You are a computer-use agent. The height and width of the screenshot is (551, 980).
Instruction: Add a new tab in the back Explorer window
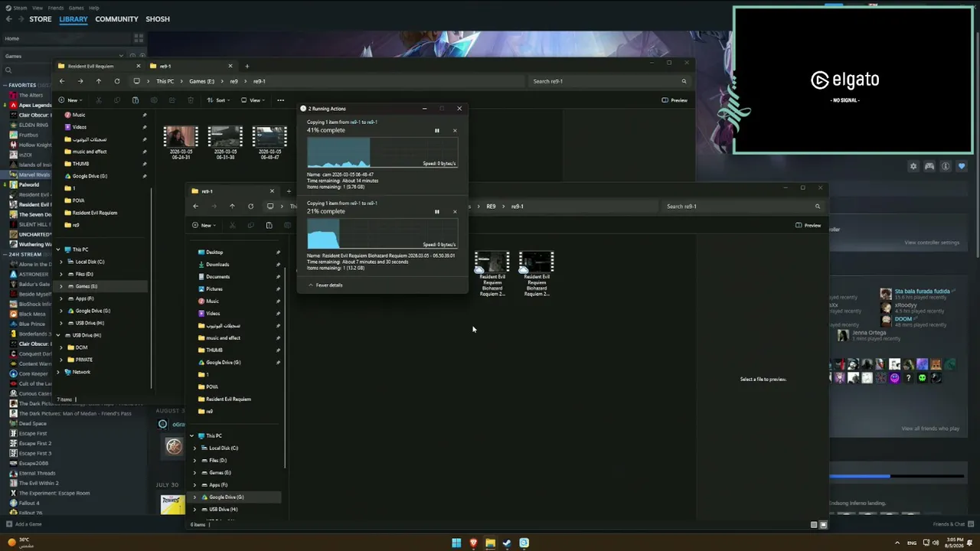point(247,66)
